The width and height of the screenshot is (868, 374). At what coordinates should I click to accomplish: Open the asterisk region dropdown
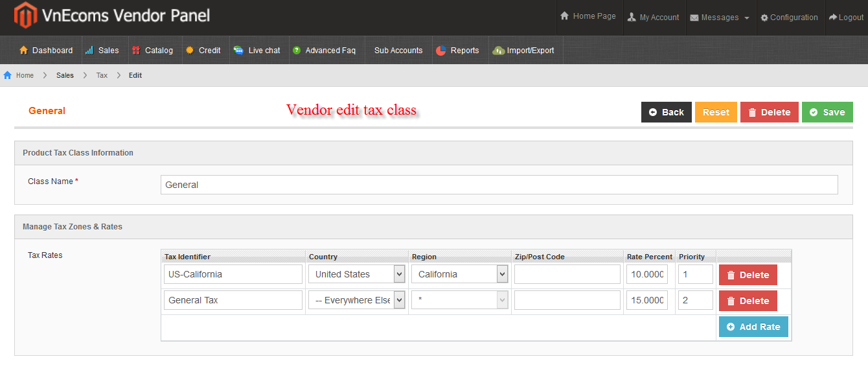[502, 300]
